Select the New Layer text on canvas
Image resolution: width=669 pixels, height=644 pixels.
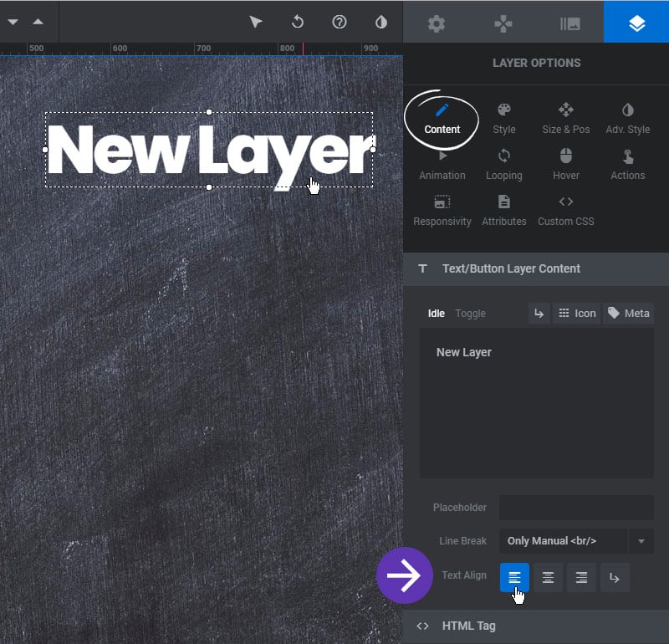(x=209, y=151)
